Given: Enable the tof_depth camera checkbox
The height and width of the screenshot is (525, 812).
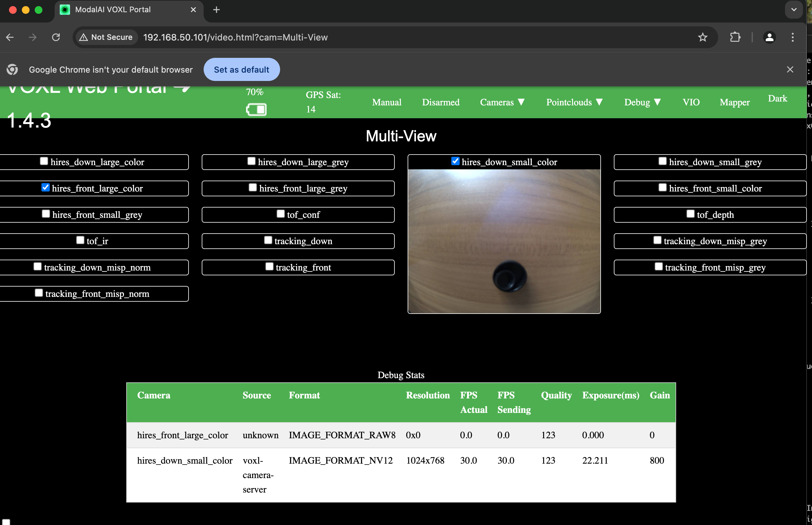Looking at the screenshot, I should tap(690, 214).
